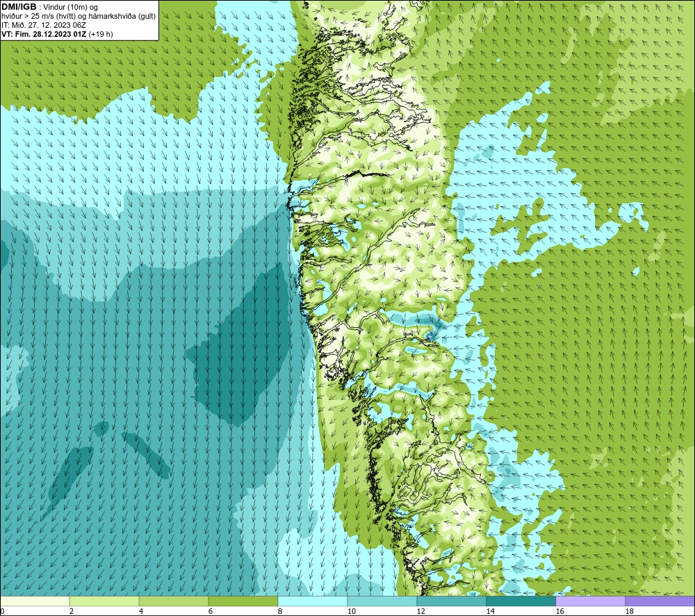Click the 18+ m/s purple legend swatch
Viewport: 695px width, 616px height.
(x=660, y=601)
